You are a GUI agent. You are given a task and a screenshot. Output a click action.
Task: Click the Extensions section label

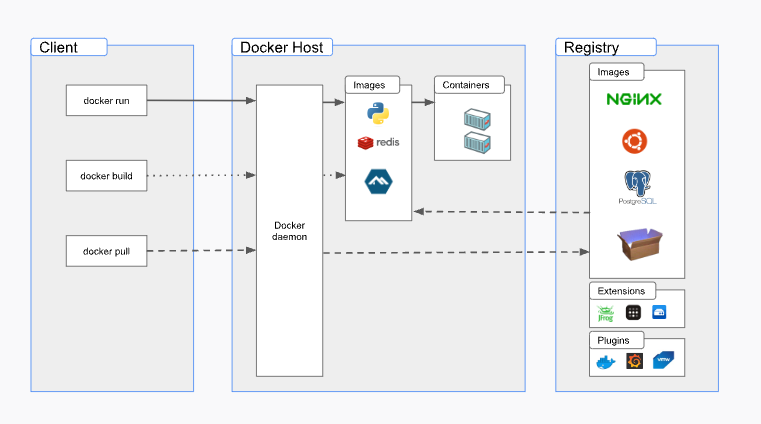[622, 291]
